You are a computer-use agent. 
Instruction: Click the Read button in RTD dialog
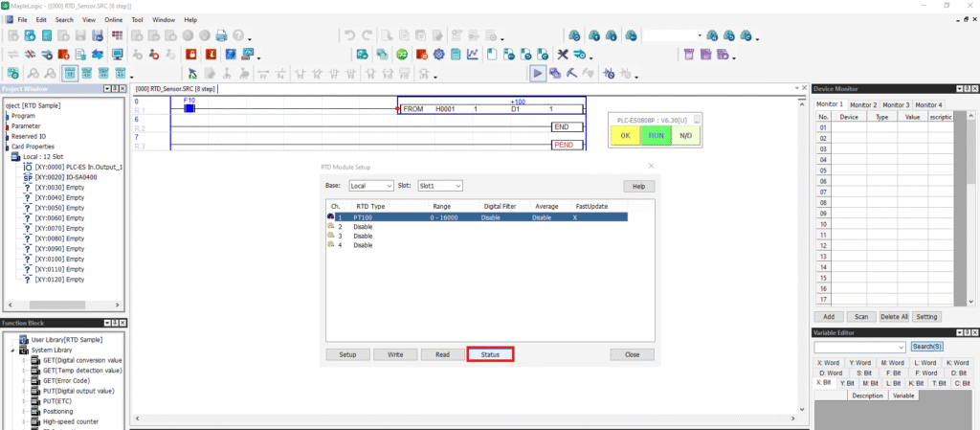click(x=442, y=354)
